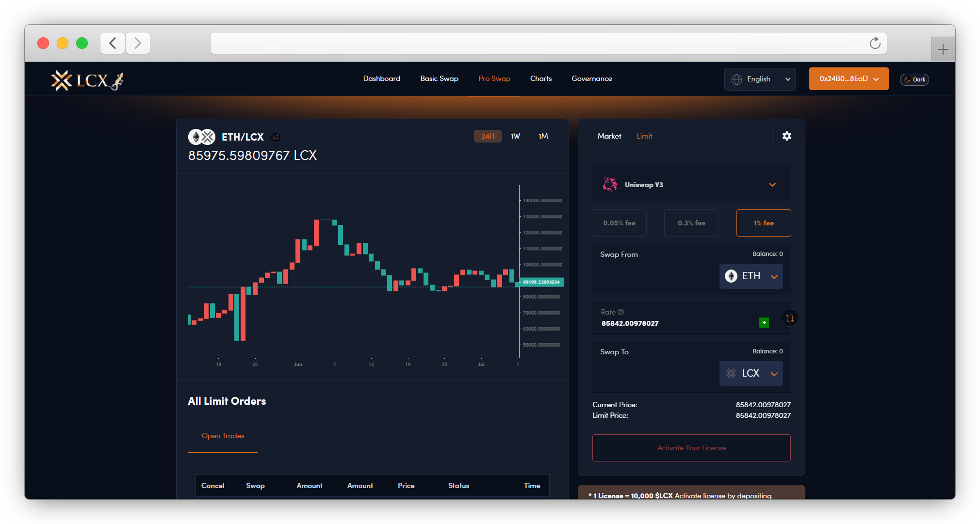Expand the Uniswap V3 exchange selector
The image size is (980, 524).
click(x=692, y=184)
